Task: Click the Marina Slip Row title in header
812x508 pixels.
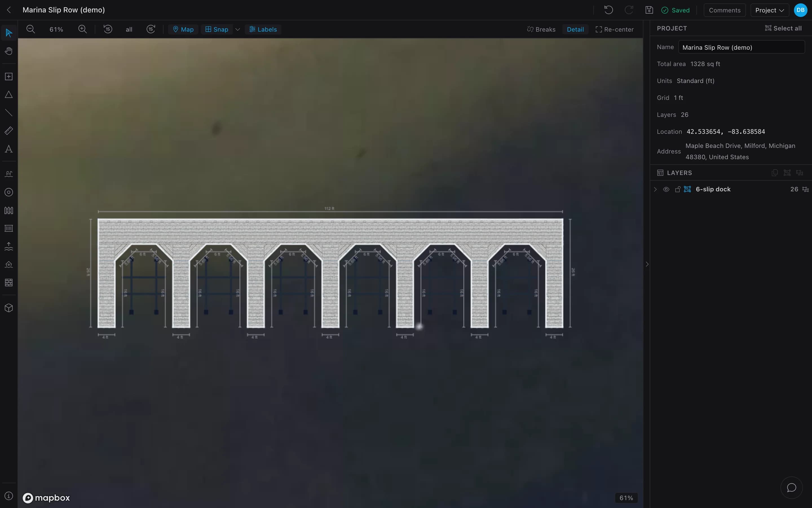Action: pyautogui.click(x=64, y=10)
